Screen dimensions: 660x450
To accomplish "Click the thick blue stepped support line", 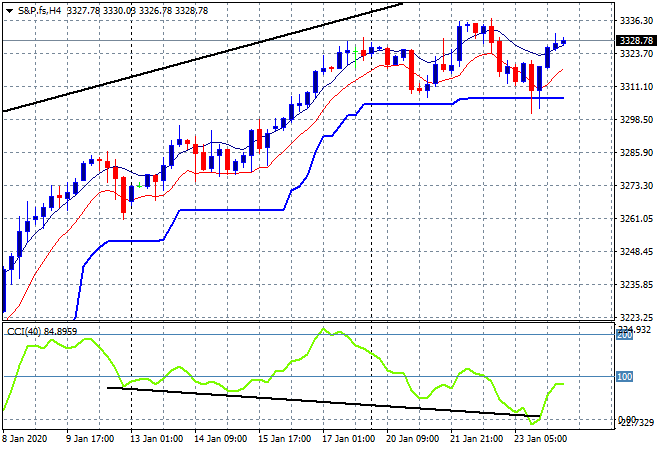I will click(232, 210).
